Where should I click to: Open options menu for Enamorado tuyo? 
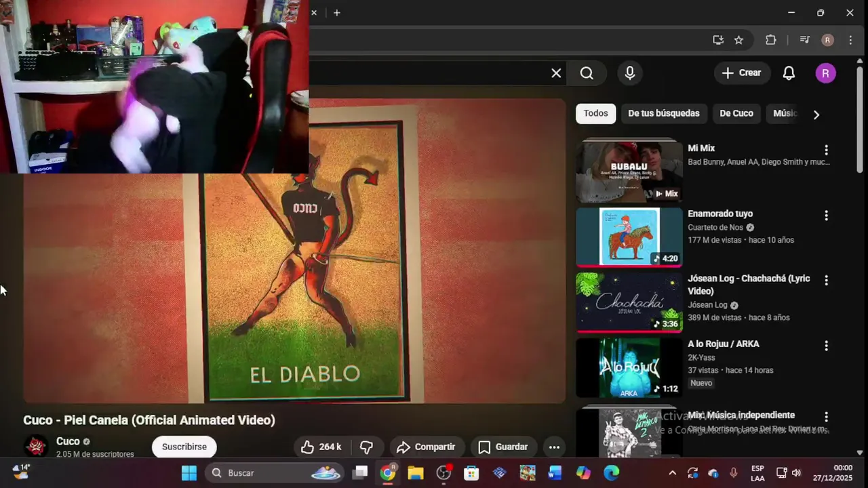click(x=826, y=216)
